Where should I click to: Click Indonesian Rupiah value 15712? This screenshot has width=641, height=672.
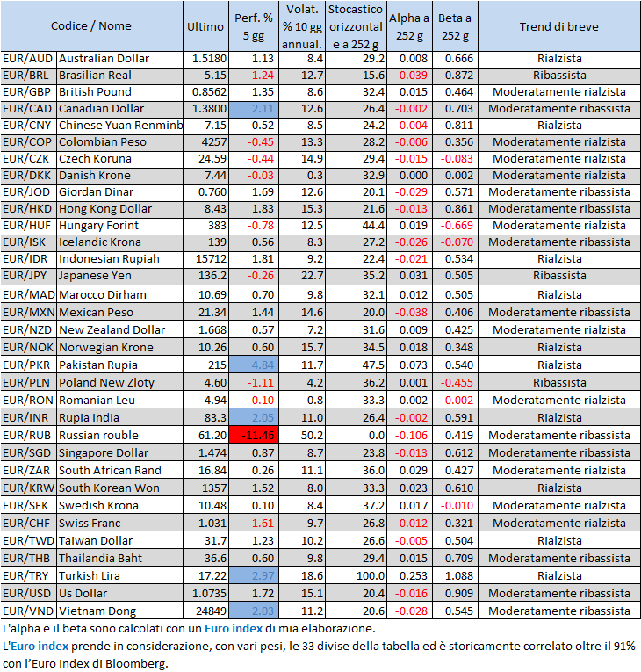[x=205, y=259]
